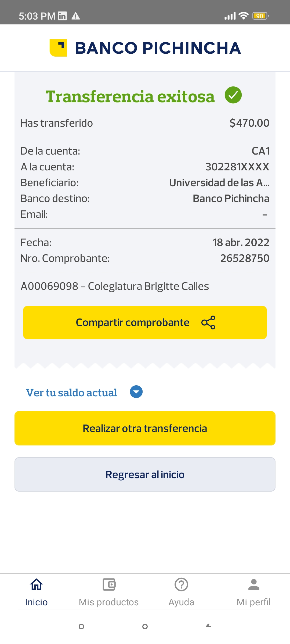Tap the share icon on Compartir comprobante
The width and height of the screenshot is (290, 644).
pos(208,323)
